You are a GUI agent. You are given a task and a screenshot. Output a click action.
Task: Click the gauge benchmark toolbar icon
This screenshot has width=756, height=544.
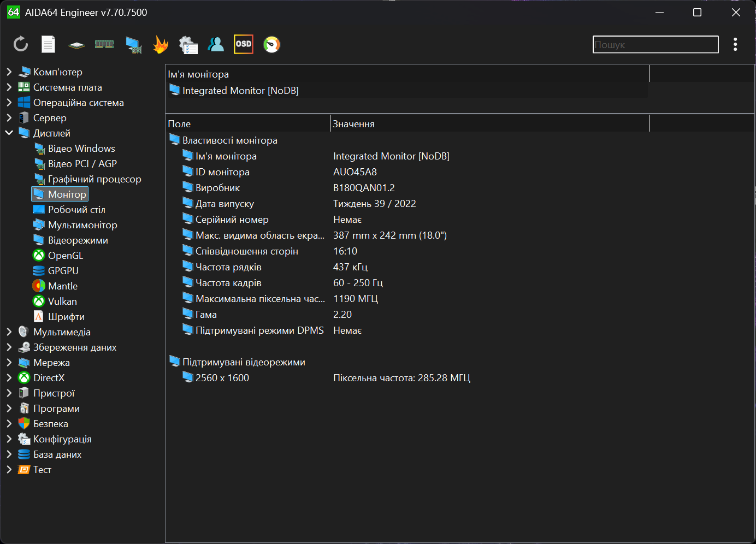tap(271, 44)
